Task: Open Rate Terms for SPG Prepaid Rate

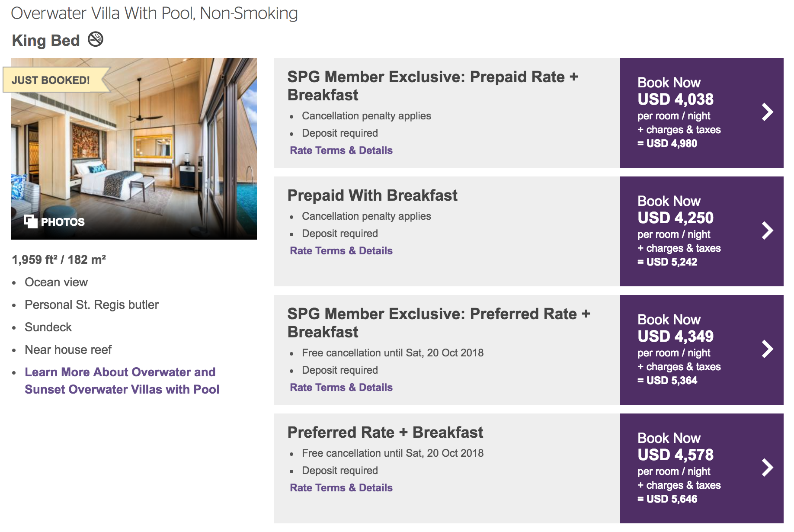Action: [x=341, y=151]
